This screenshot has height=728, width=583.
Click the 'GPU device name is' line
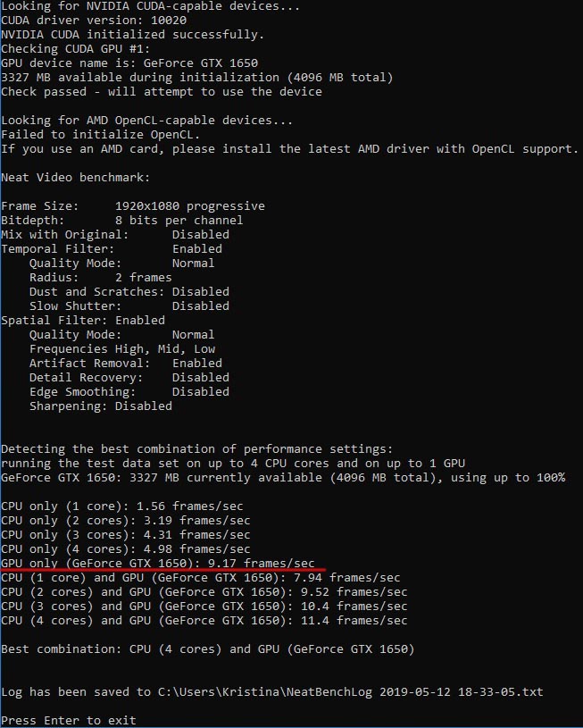tap(129, 63)
